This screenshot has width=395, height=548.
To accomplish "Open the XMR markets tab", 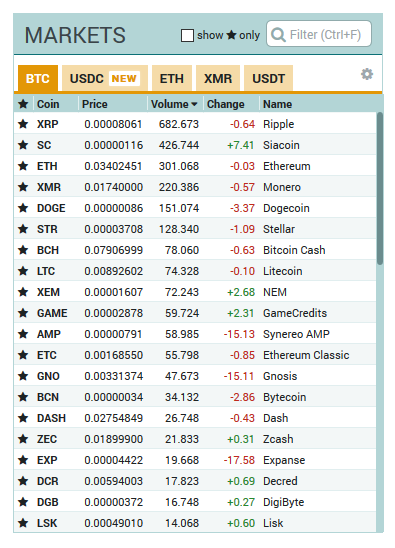I will point(218,78).
